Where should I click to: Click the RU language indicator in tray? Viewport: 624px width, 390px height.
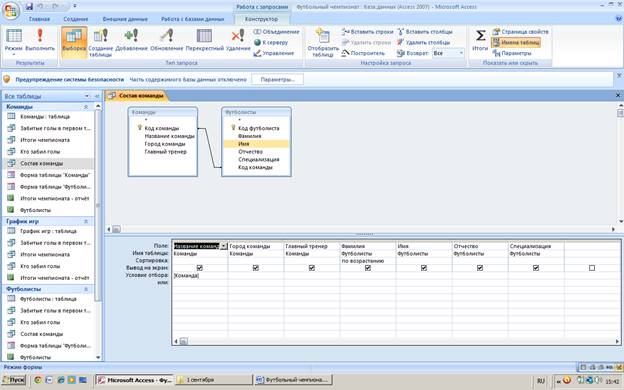541,381
